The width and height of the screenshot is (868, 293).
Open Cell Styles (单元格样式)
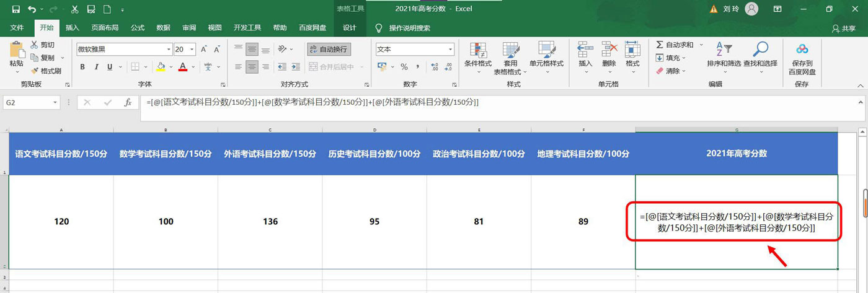click(x=546, y=58)
